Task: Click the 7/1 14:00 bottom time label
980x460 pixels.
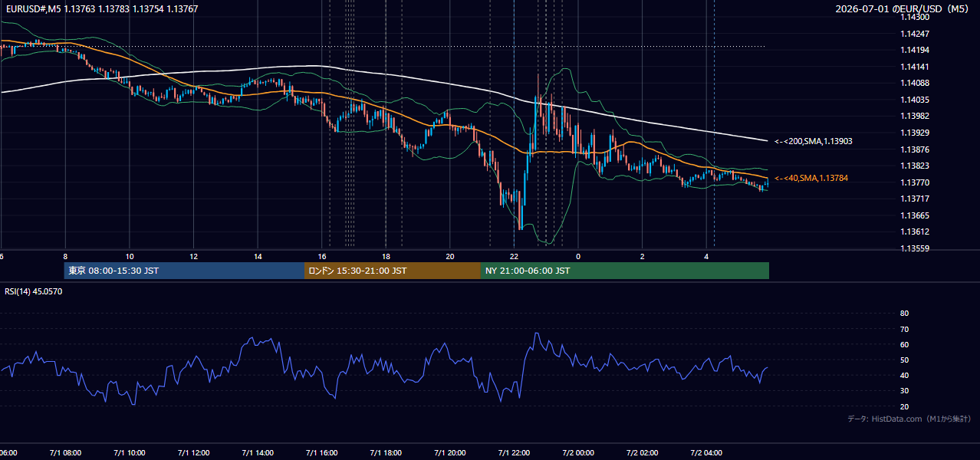Action: tap(258, 453)
